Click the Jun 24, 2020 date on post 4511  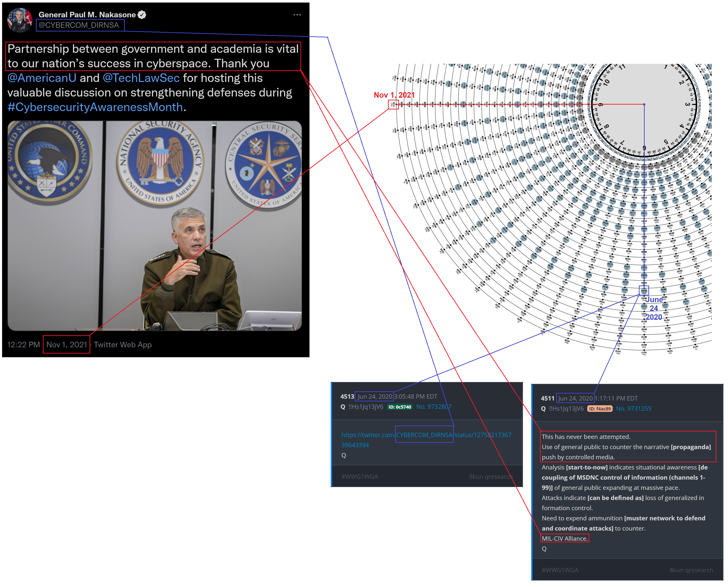(575, 398)
